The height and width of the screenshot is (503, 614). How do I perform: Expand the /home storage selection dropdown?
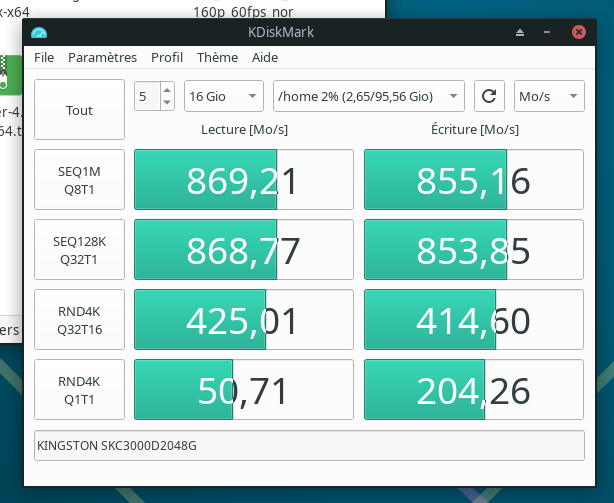click(368, 96)
